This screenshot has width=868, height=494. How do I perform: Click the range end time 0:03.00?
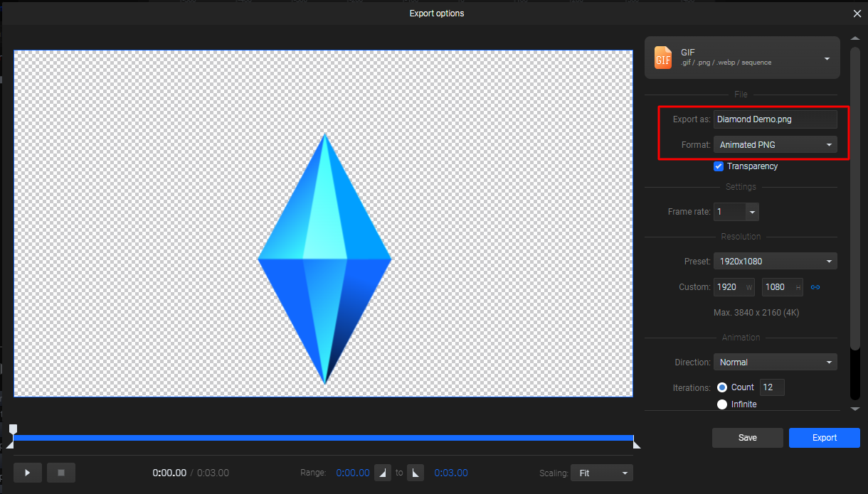pos(451,473)
